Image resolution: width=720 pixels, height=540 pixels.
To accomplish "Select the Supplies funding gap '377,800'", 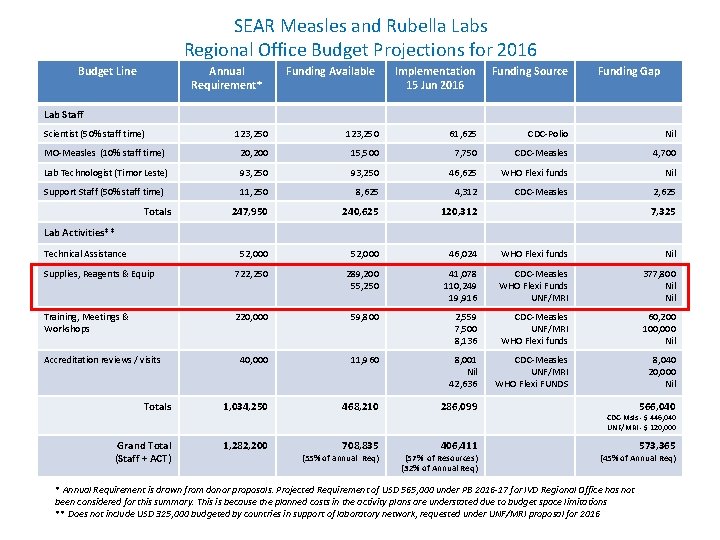I will (x=659, y=274).
